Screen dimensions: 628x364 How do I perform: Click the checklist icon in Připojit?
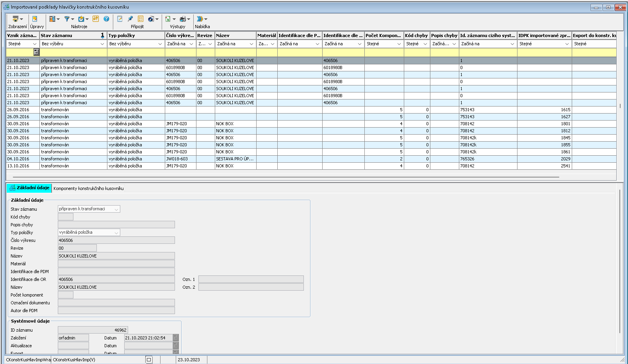141,19
